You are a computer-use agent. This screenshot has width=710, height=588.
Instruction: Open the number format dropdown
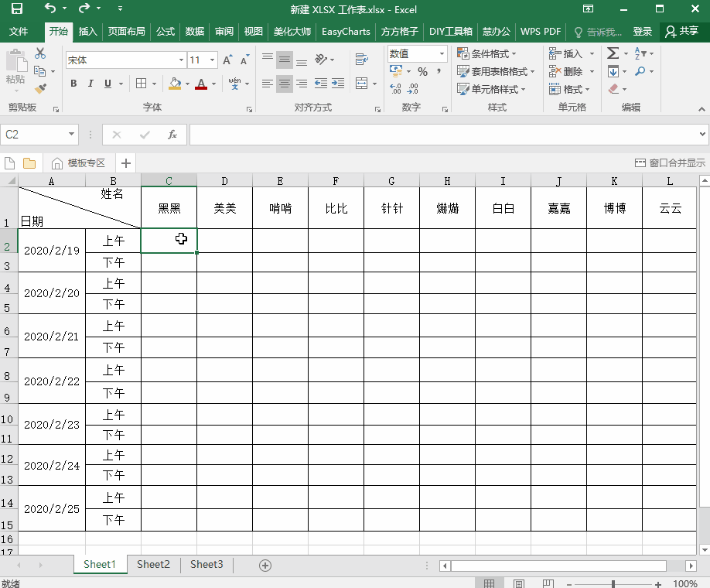click(442, 53)
